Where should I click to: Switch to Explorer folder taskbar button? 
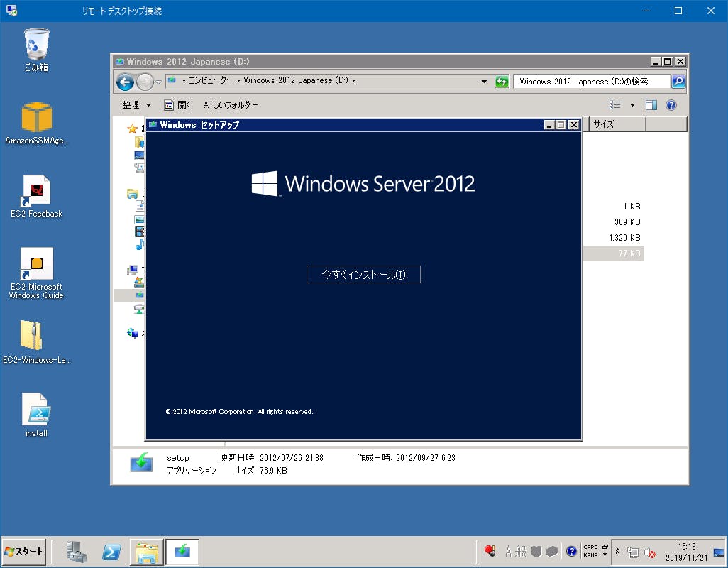[x=147, y=552]
